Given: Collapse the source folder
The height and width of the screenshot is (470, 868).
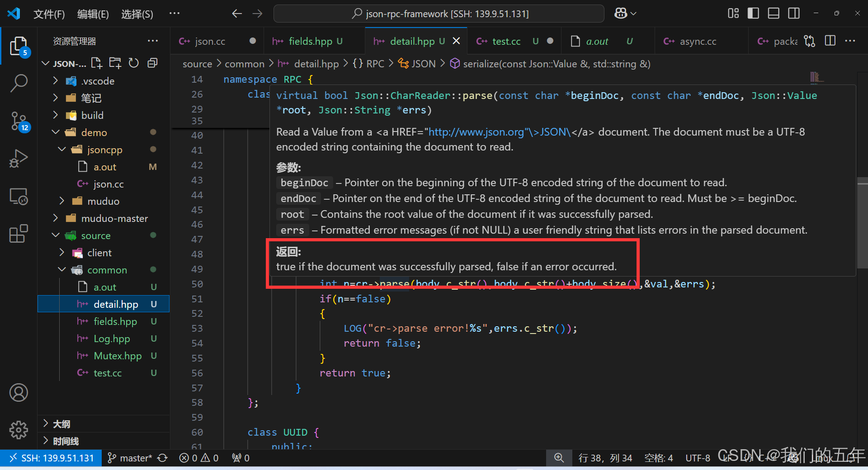Looking at the screenshot, I should pos(103,235).
